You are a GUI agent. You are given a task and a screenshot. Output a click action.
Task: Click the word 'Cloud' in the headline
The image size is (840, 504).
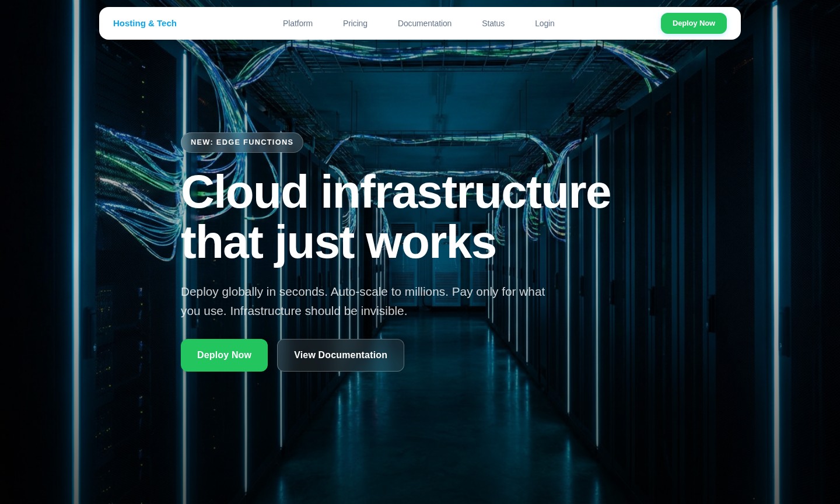(244, 191)
